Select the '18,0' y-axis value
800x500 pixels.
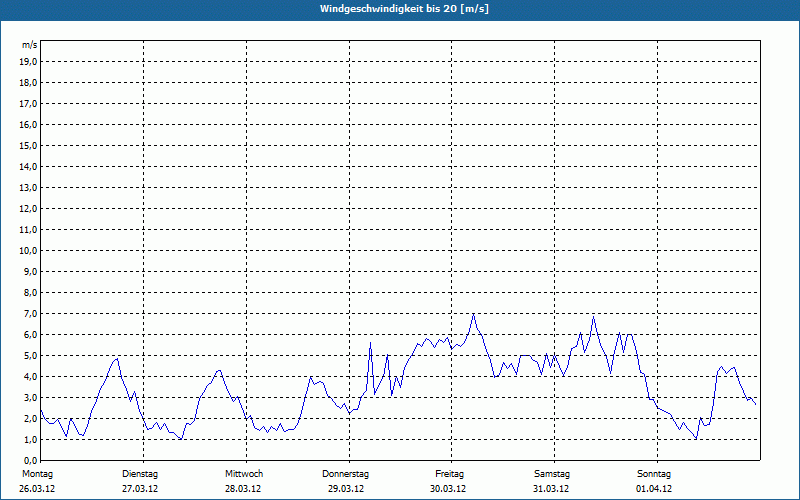[x=28, y=83]
